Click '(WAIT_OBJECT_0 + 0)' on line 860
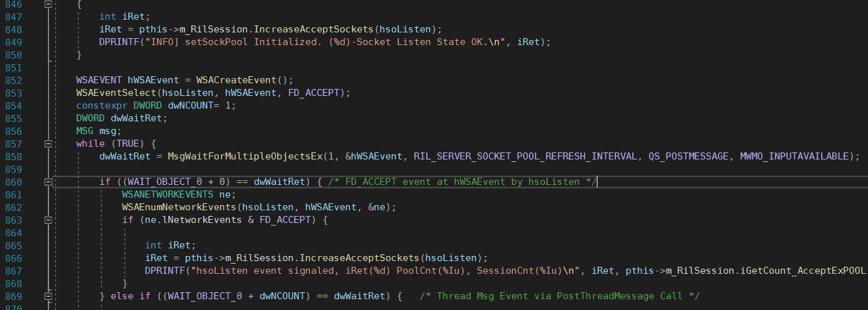The width and height of the screenshot is (868, 310). pos(176,182)
